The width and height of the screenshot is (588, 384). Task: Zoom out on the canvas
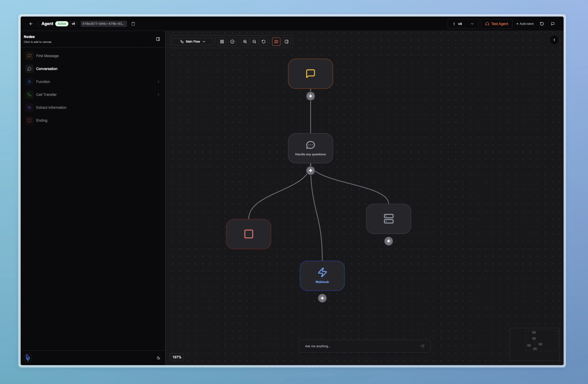pyautogui.click(x=254, y=42)
